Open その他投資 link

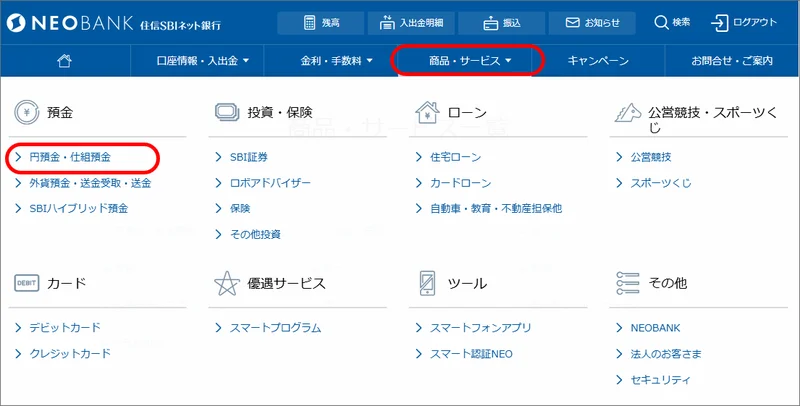(x=255, y=235)
